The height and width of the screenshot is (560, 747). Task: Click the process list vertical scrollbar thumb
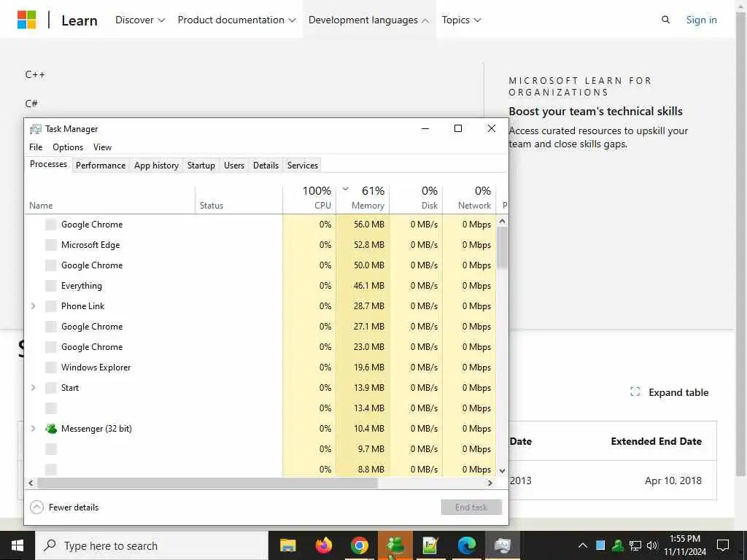(x=502, y=248)
